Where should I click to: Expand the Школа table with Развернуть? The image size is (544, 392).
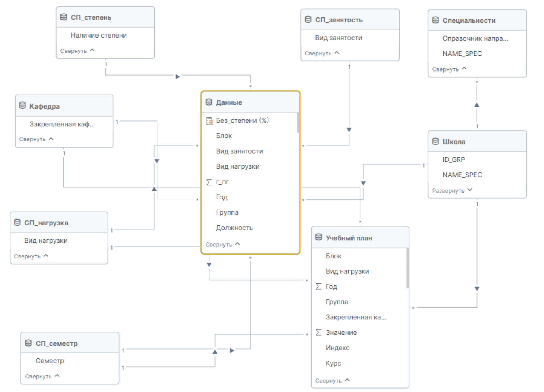452,190
